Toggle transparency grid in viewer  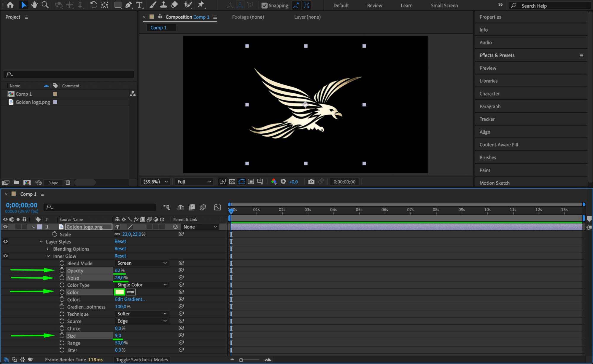(232, 182)
